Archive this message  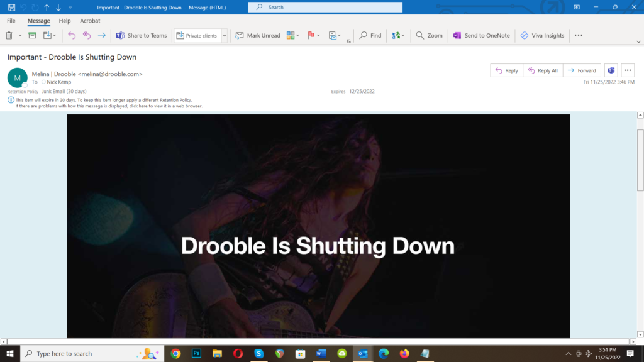point(33,35)
